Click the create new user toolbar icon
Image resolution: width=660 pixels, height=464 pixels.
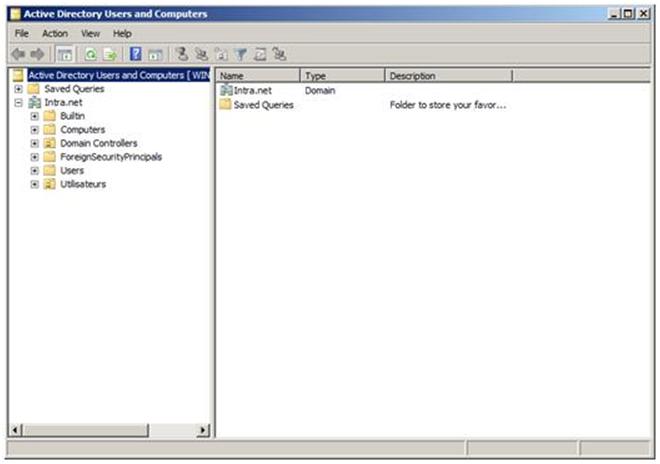(x=182, y=54)
